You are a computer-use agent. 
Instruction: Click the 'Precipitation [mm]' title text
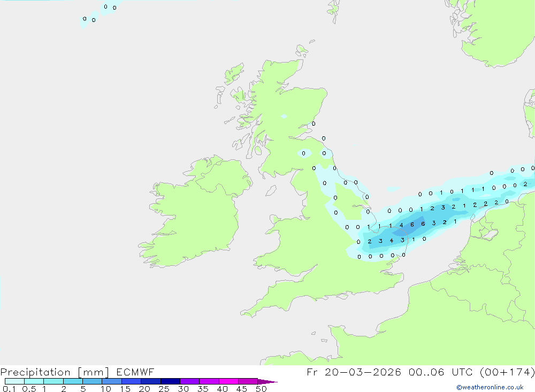pyautogui.click(x=55, y=372)
